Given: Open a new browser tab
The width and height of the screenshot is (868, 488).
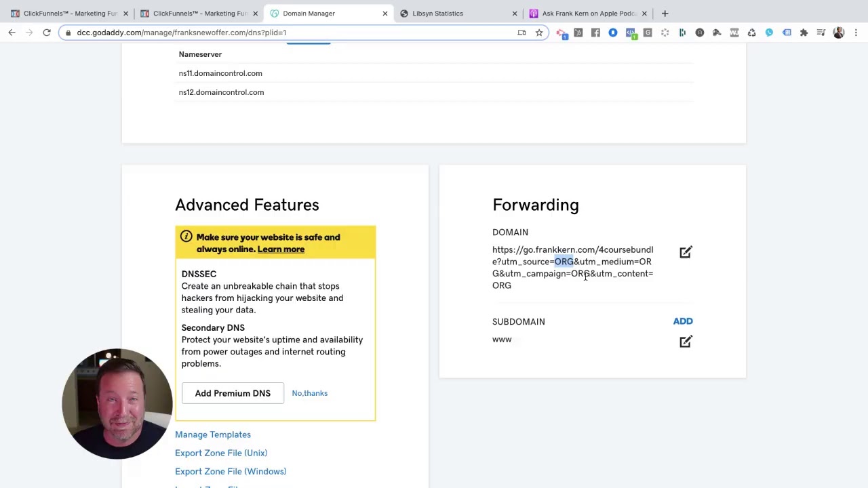Looking at the screenshot, I should [665, 14].
